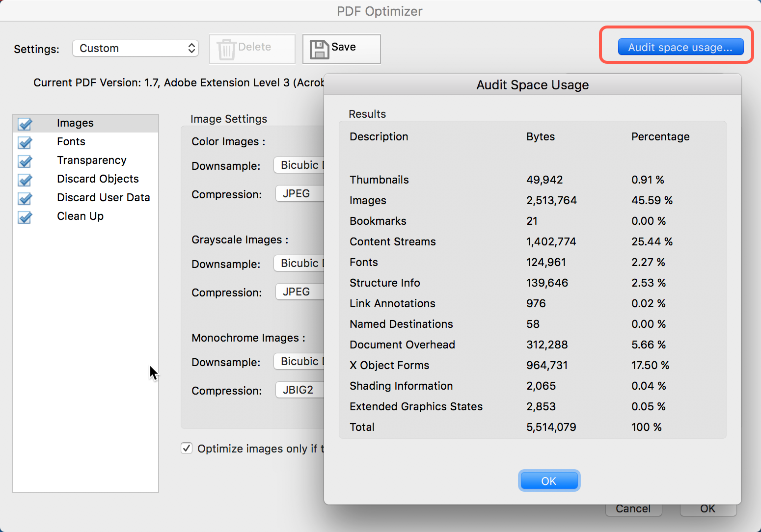The image size is (761, 532).
Task: Select the Transparency panel entry
Action: click(x=91, y=160)
